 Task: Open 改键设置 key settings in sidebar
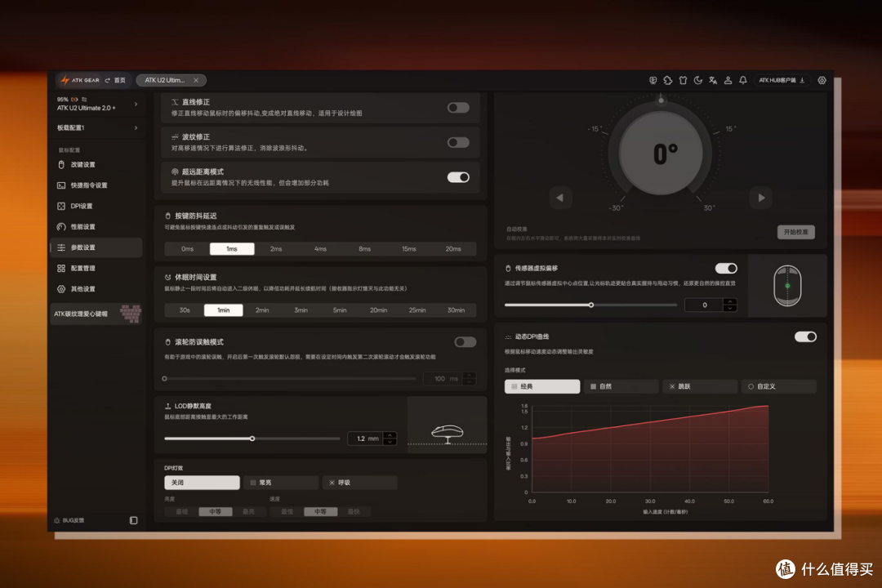[96, 165]
